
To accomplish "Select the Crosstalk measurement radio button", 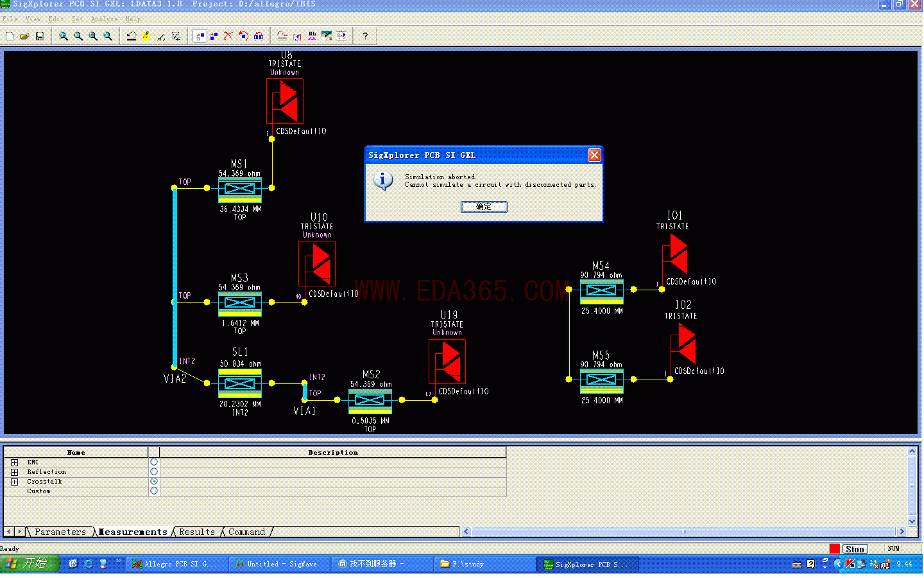I will (154, 482).
